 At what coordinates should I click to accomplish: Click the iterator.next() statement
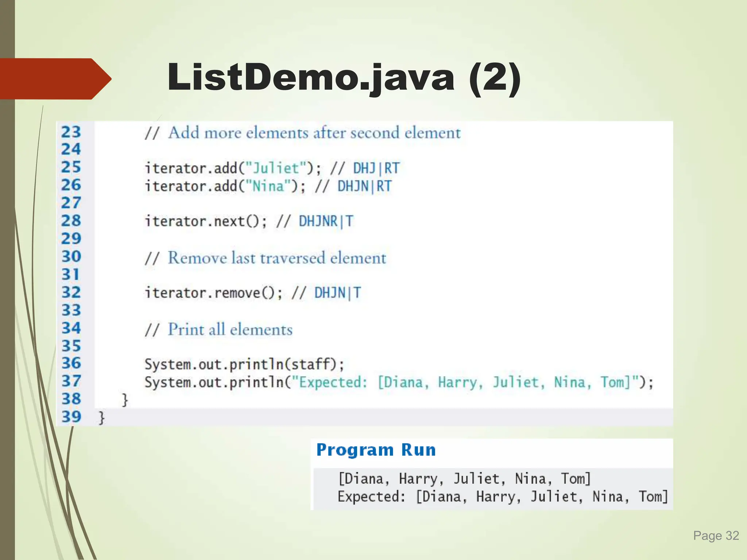pos(206,221)
